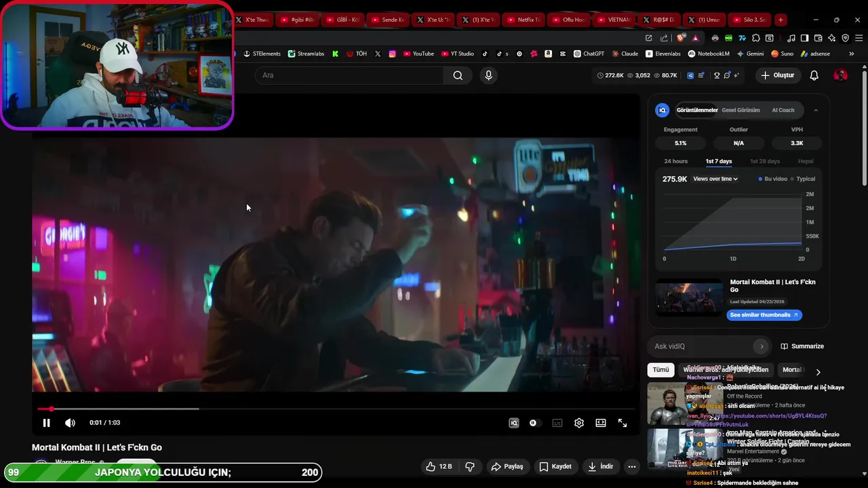
Task: Click the Mortal Kombat II thumbnail in vidIQ
Action: 689,299
